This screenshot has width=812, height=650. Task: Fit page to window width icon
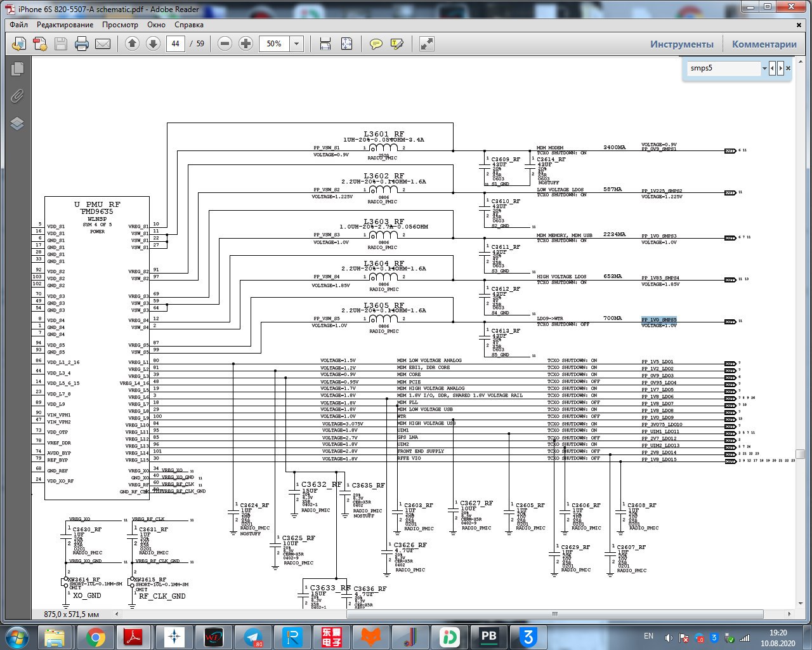click(325, 44)
